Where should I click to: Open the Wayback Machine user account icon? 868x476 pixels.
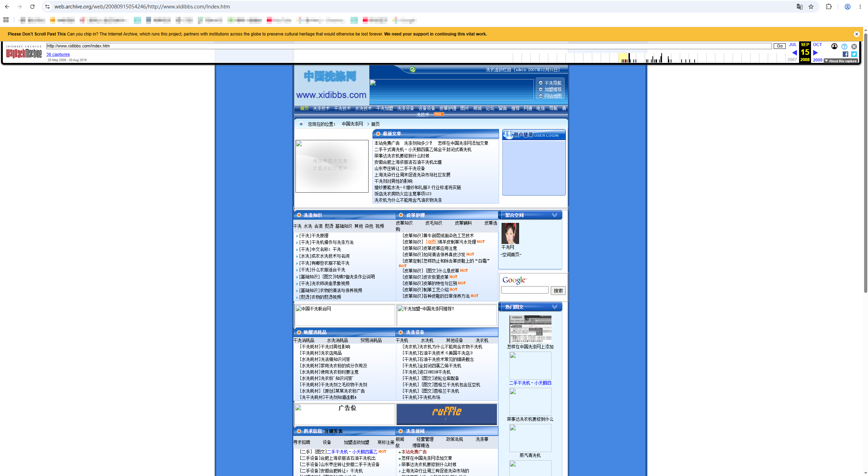(x=834, y=46)
